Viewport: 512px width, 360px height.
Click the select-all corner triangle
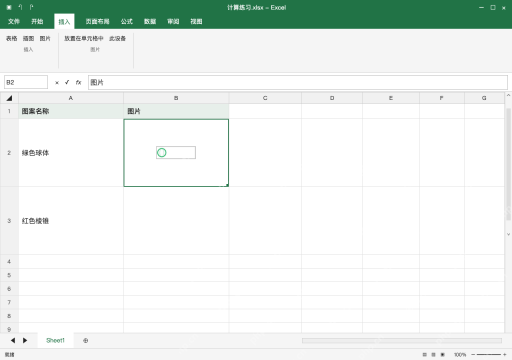pos(9,98)
